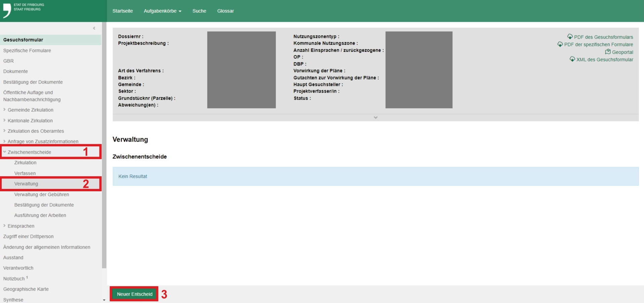The image size is (644, 303).
Task: Click the State of Fribourg logo
Action: [23, 10]
